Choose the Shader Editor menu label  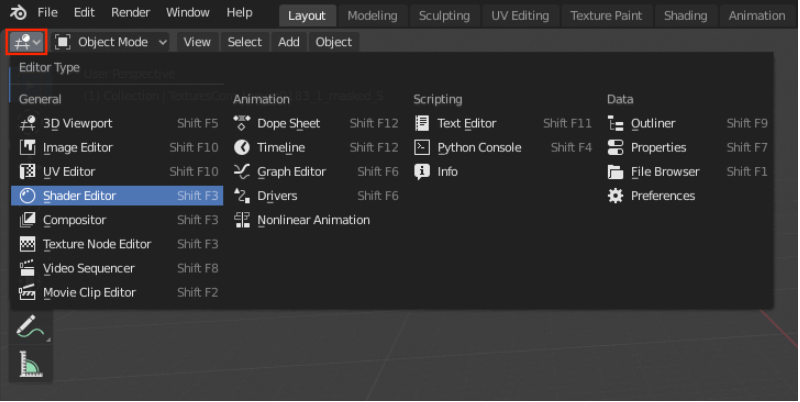tap(80, 196)
